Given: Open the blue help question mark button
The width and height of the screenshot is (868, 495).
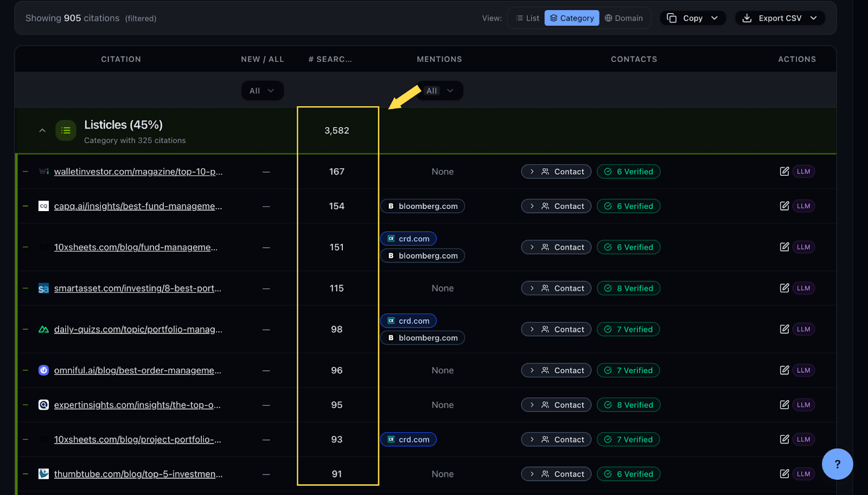Looking at the screenshot, I should pos(837,464).
